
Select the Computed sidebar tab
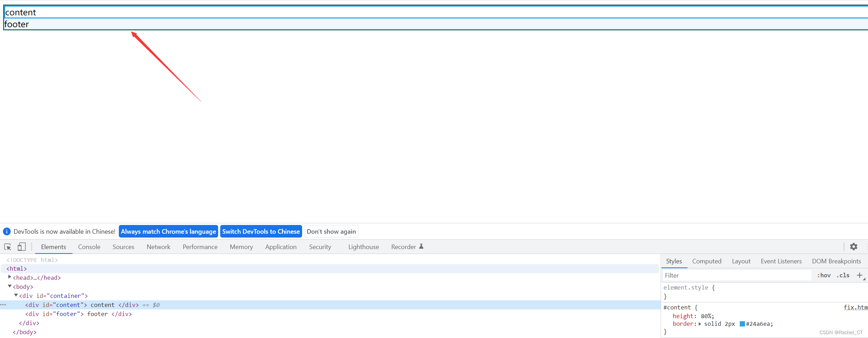tap(707, 261)
